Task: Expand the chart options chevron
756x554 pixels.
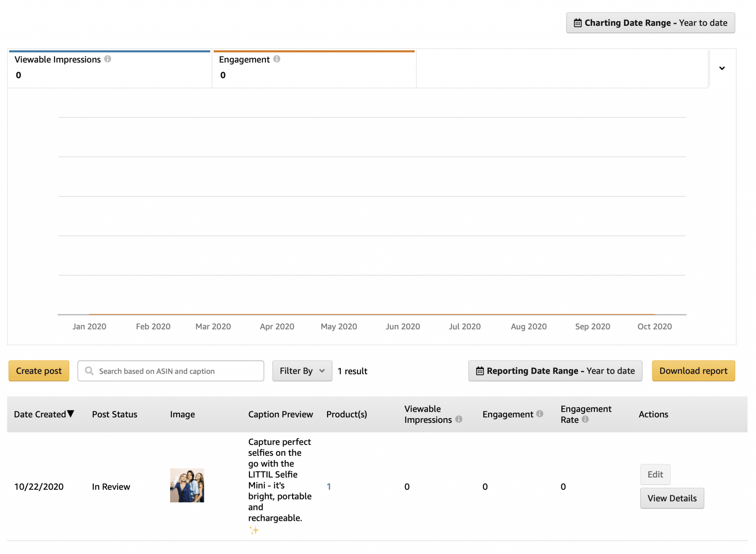Action: pyautogui.click(x=722, y=68)
